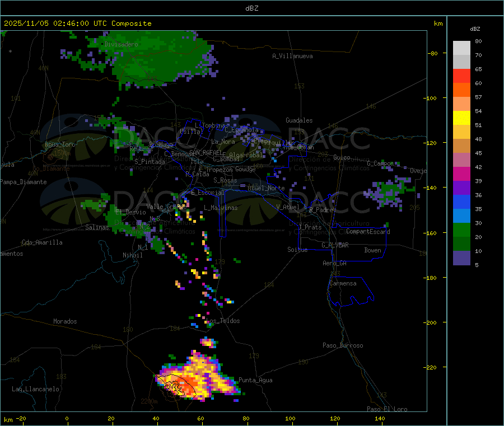Click the Lag.Llancanelo map label
Screen dimensions: 504x426
pyautogui.click(x=35, y=389)
